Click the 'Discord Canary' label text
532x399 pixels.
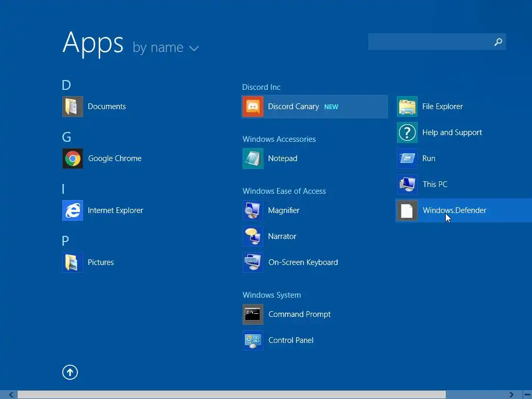coord(294,107)
